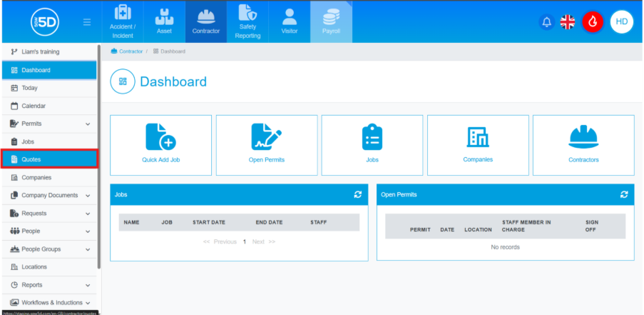
Task: Click the Contractors hard hat tile
Action: click(x=583, y=137)
